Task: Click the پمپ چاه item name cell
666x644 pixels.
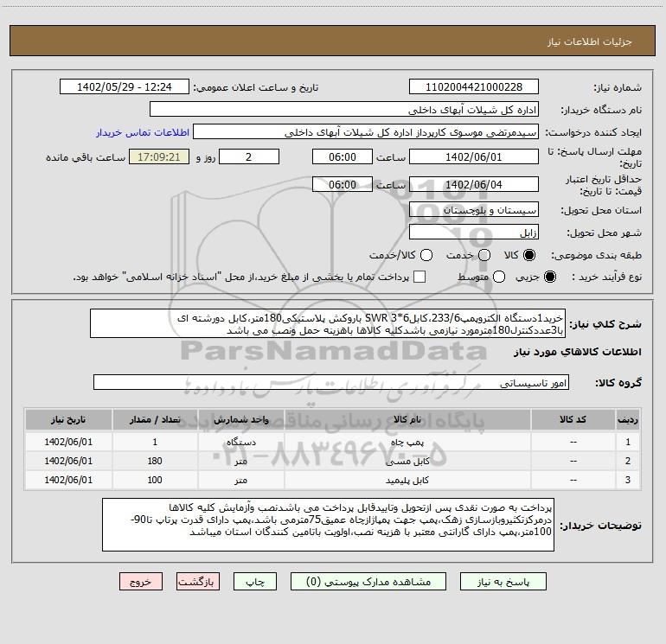Action: [x=407, y=442]
